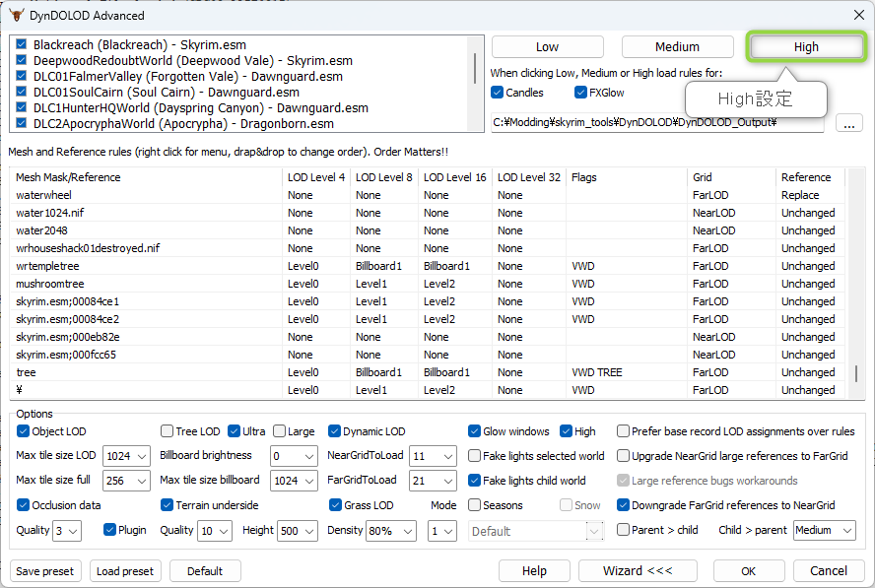
Task: Toggle the DLC01FalmerValley worldspace checkbox
Action: point(22,76)
